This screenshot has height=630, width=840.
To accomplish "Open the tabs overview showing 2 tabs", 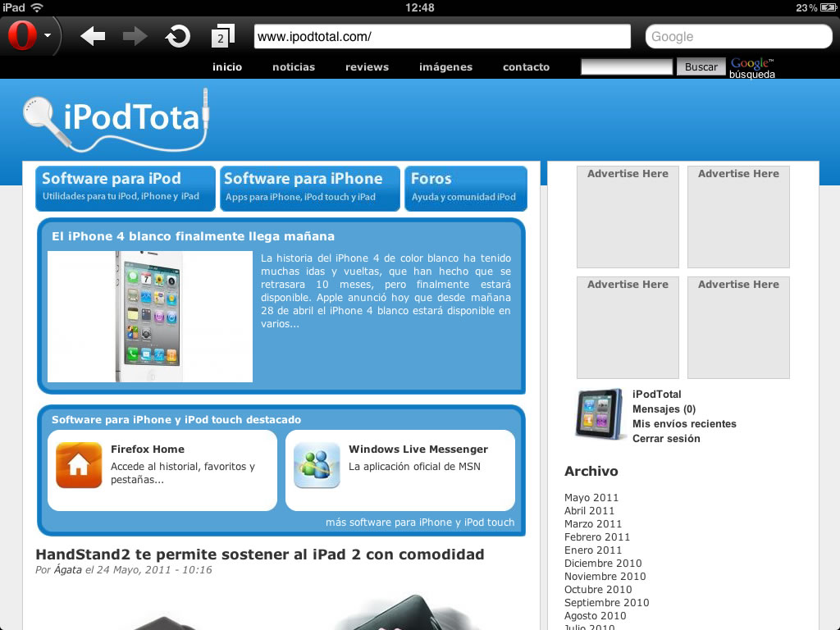I will click(223, 36).
